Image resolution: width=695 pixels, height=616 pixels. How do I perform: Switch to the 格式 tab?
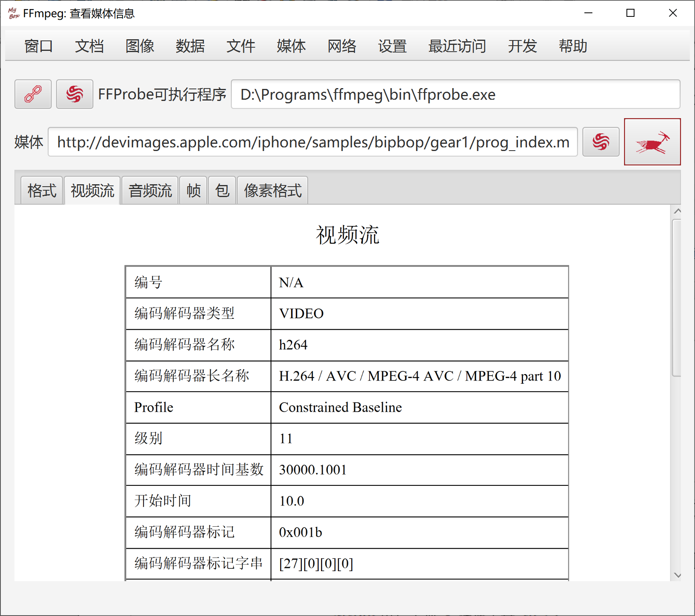coord(42,190)
